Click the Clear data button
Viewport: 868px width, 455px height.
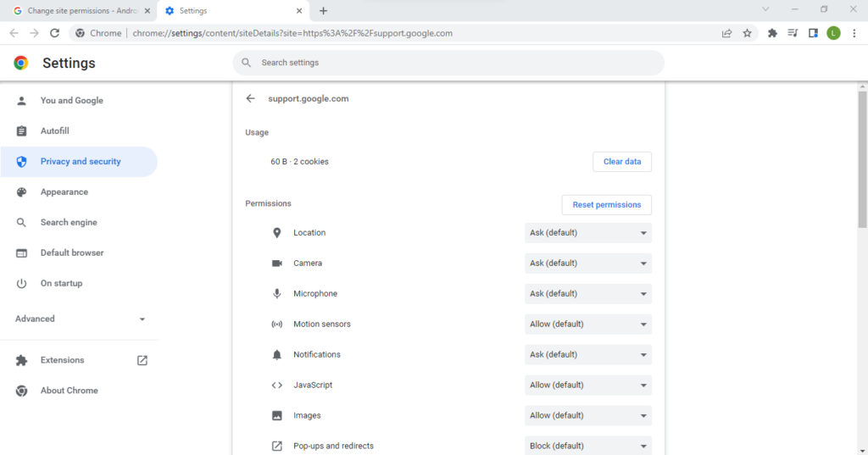tap(621, 161)
